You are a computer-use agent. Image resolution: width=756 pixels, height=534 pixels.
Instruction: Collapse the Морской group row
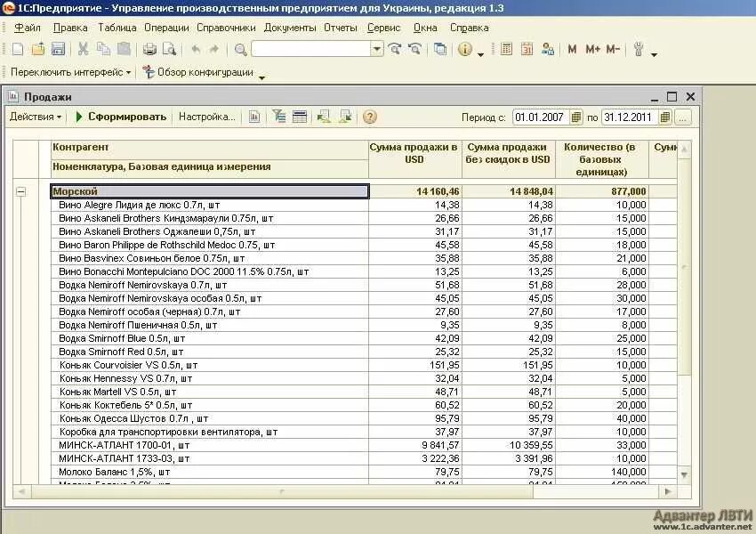coord(20,191)
